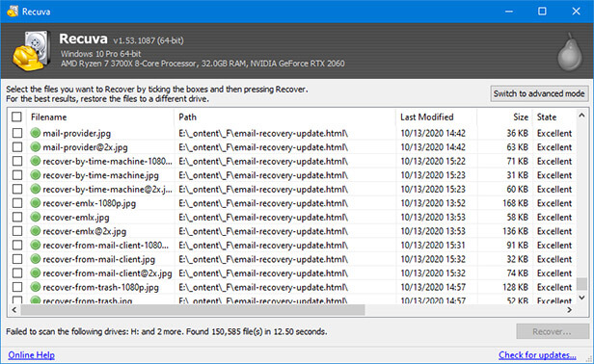Click green status dot of recover-emlx.jpg

(x=36, y=217)
